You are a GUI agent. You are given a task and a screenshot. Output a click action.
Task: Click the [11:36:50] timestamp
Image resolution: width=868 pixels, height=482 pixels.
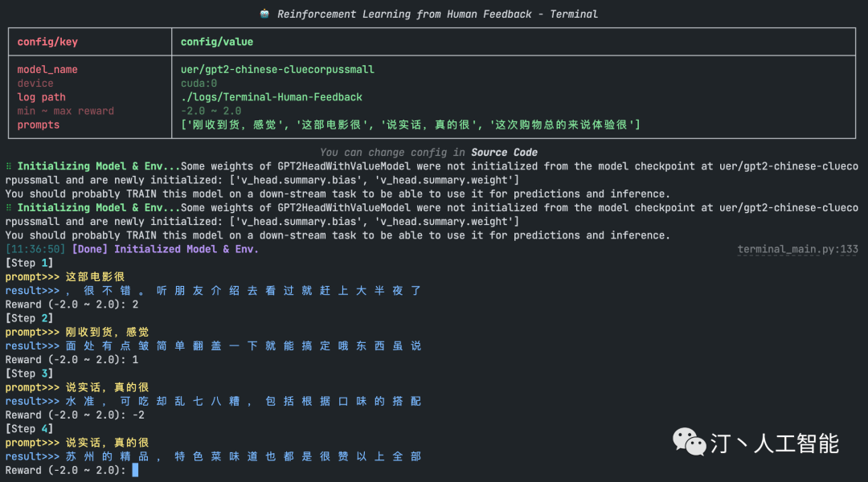pos(35,249)
